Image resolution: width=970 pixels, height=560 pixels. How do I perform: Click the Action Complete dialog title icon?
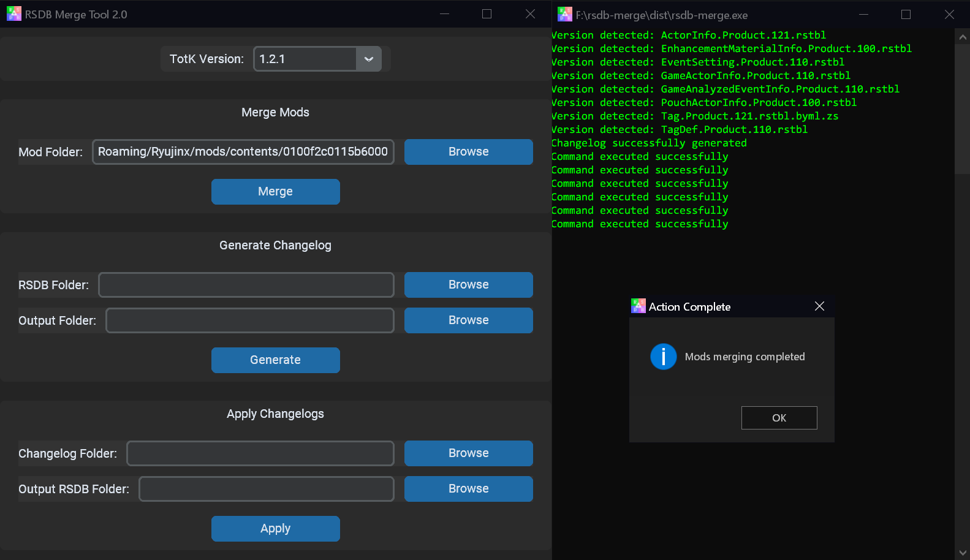click(638, 306)
